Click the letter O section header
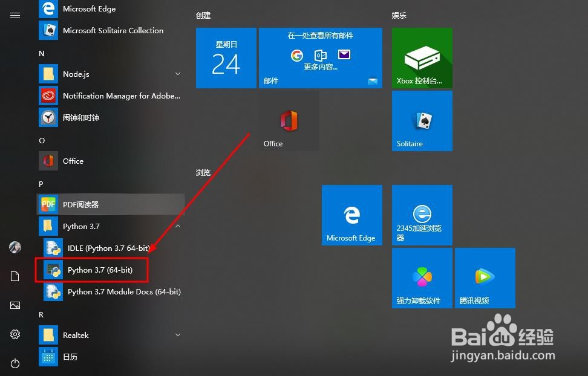Screen dimensions: 588x376 click(42, 141)
